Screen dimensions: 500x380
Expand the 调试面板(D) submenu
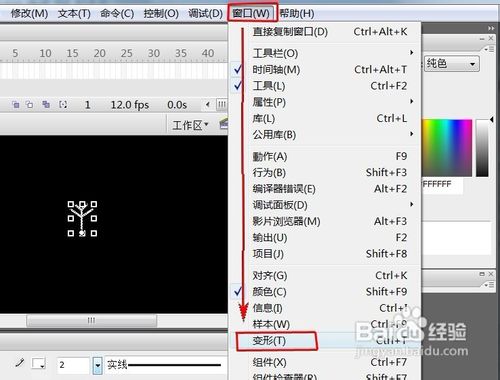coord(325,205)
